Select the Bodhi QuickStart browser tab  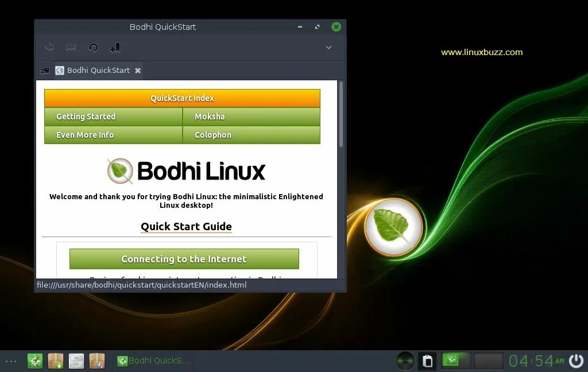point(98,70)
